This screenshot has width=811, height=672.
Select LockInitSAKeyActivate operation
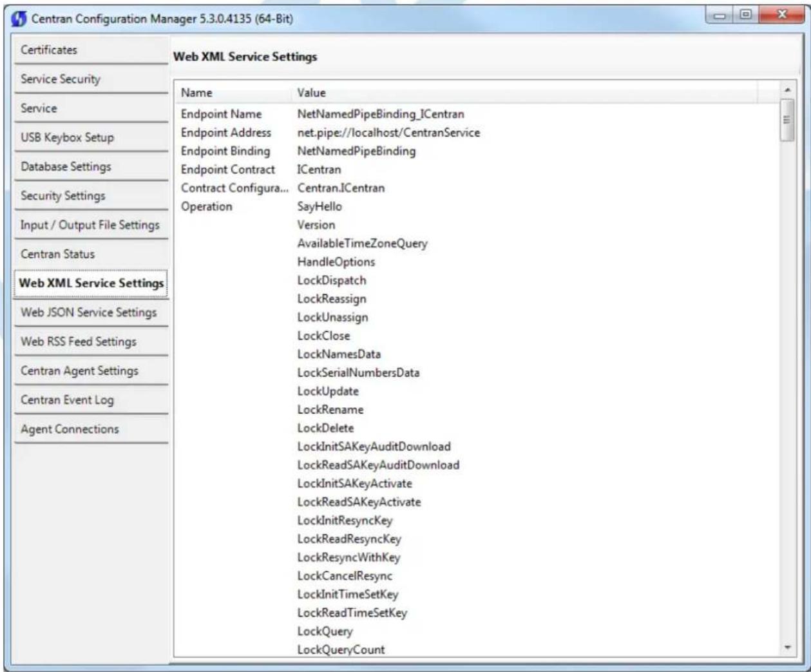354,484
